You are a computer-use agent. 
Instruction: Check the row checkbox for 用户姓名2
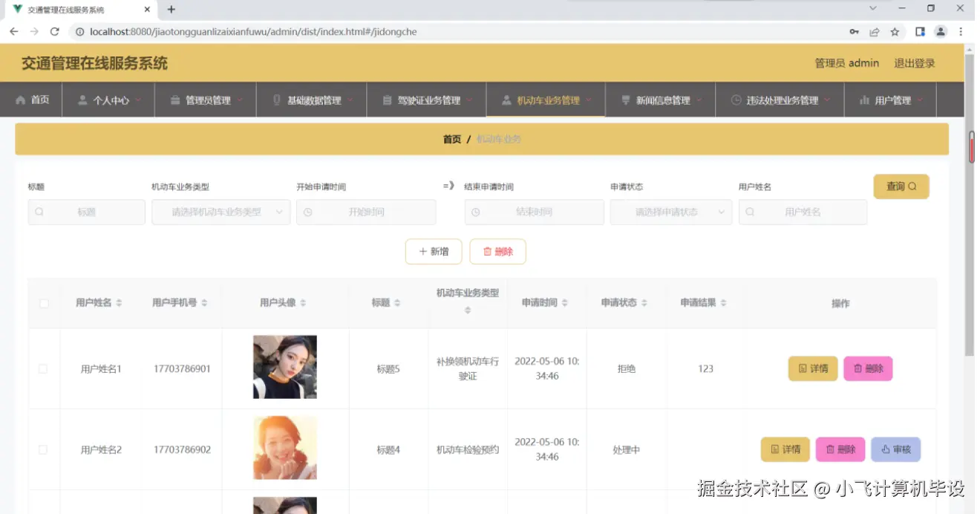click(42, 449)
